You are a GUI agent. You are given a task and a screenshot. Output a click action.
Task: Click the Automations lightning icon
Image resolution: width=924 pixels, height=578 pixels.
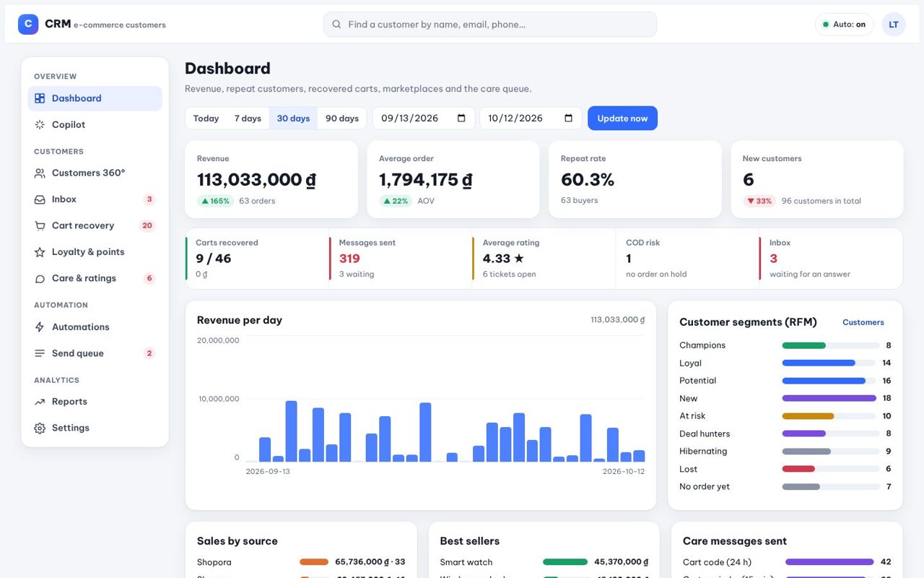coord(40,327)
